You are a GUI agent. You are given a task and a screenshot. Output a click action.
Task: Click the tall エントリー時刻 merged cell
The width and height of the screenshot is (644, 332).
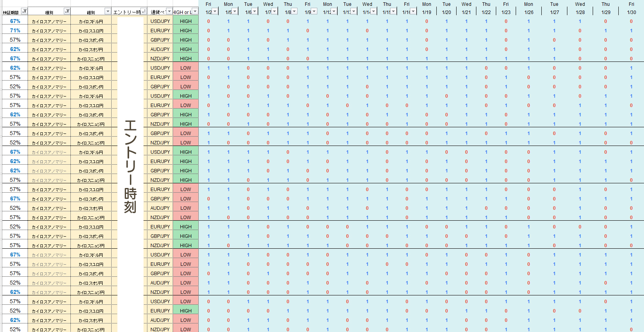[x=130, y=174]
